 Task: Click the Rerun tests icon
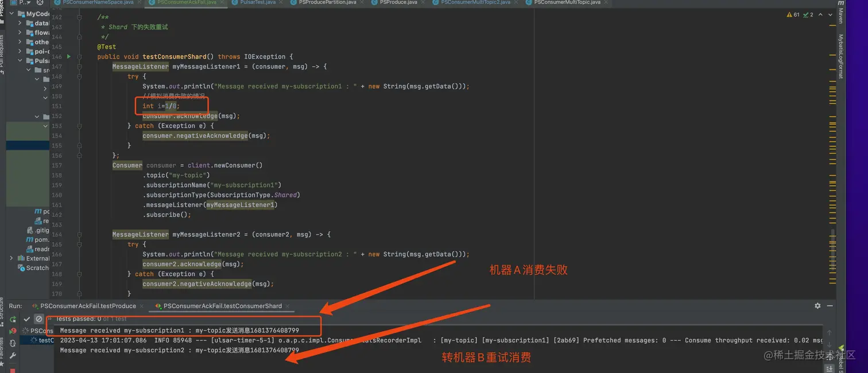pos(13,319)
